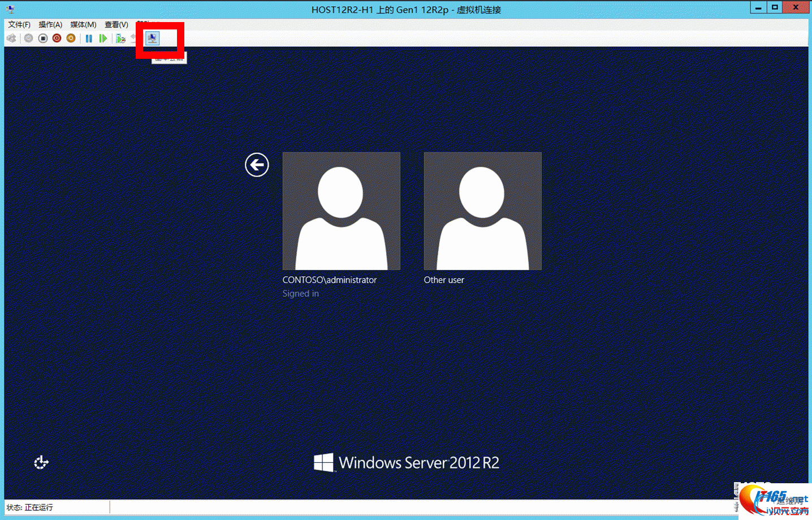Shut down the VM using the red power icon
812x520 pixels.
[57, 38]
